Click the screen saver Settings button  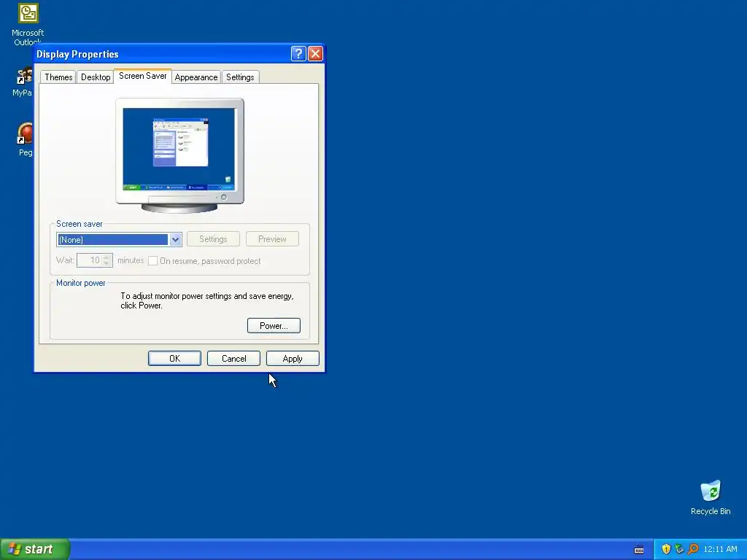click(213, 239)
